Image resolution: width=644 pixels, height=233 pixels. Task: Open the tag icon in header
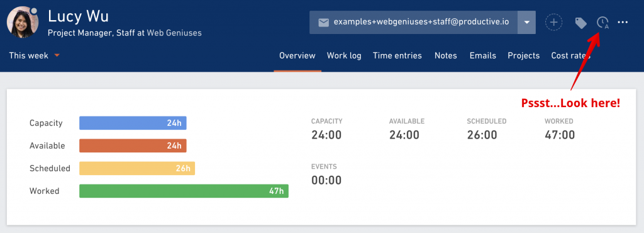[580, 23]
